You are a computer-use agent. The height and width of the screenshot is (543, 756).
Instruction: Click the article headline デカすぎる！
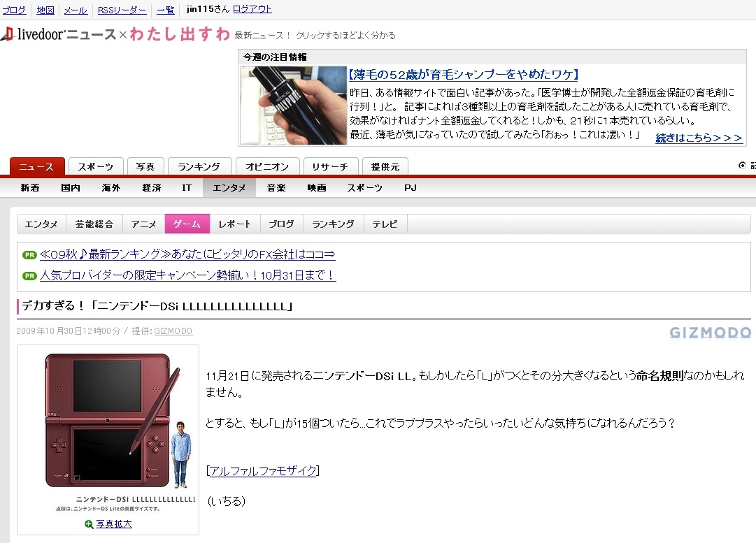coord(157,306)
